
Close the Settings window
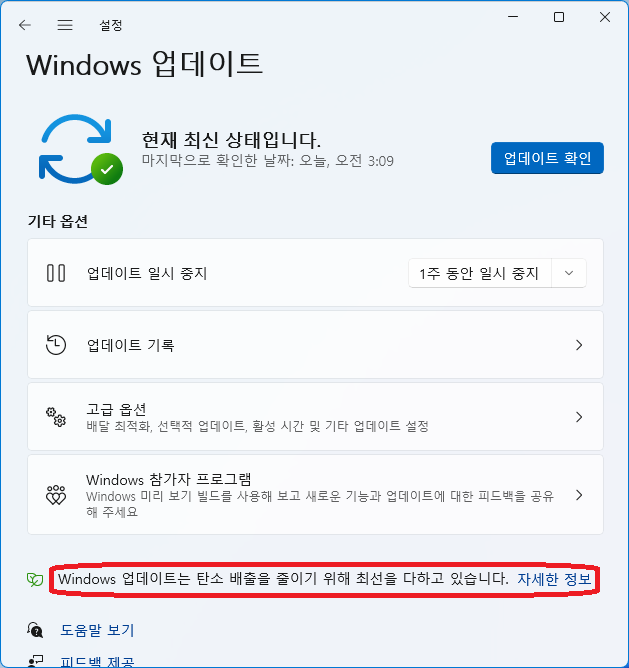pos(605,17)
